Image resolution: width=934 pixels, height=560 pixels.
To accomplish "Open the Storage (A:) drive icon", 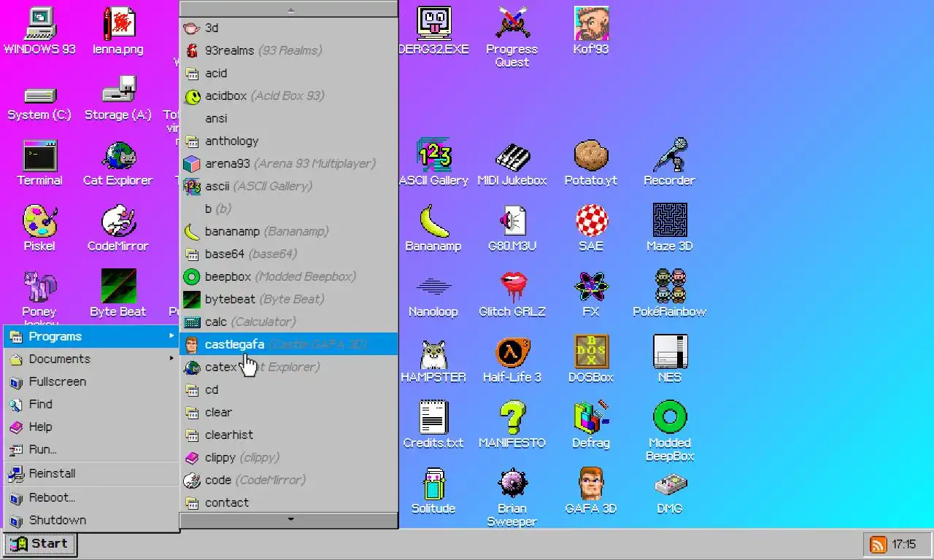I will (x=118, y=97).
